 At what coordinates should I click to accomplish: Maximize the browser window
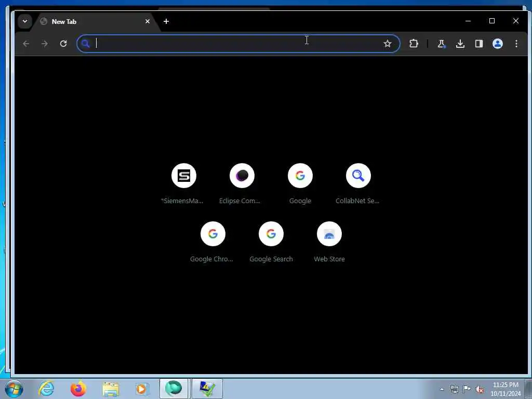pos(492,21)
